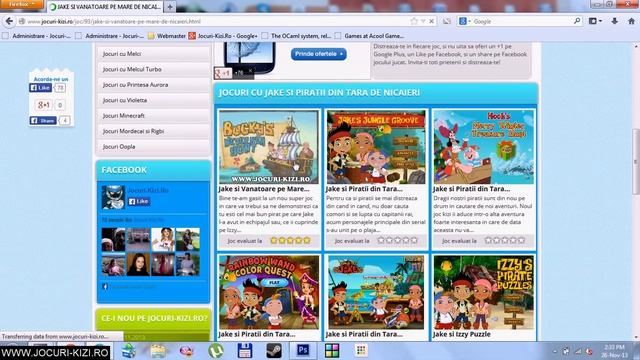Open Steam from the taskbar

[x=274, y=351]
